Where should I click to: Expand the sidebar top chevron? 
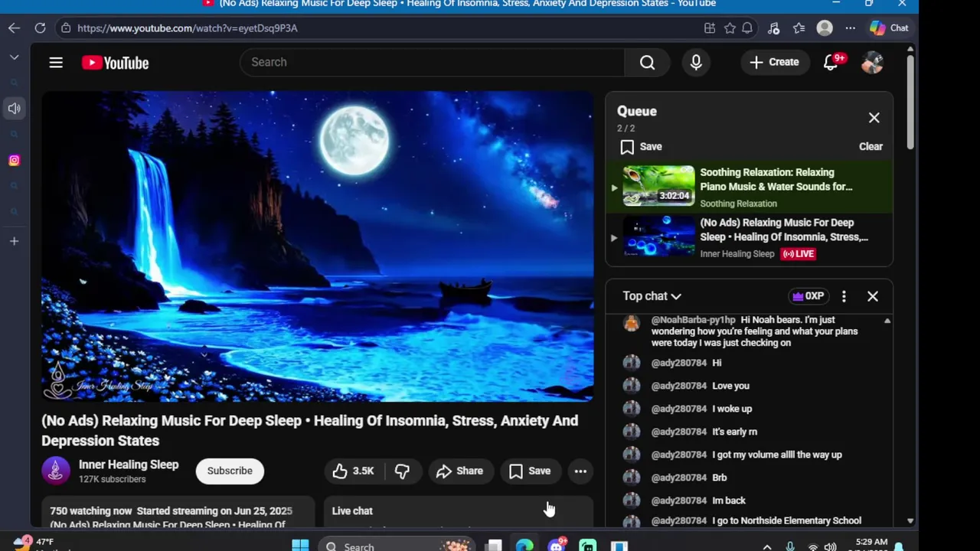[14, 57]
